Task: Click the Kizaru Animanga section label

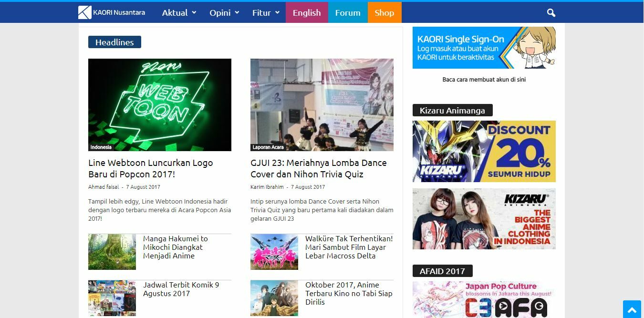Action: tap(452, 111)
